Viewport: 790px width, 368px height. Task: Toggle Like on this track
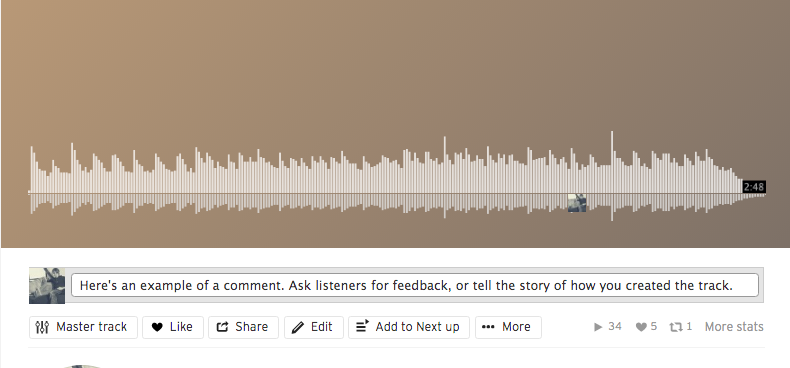coord(173,327)
